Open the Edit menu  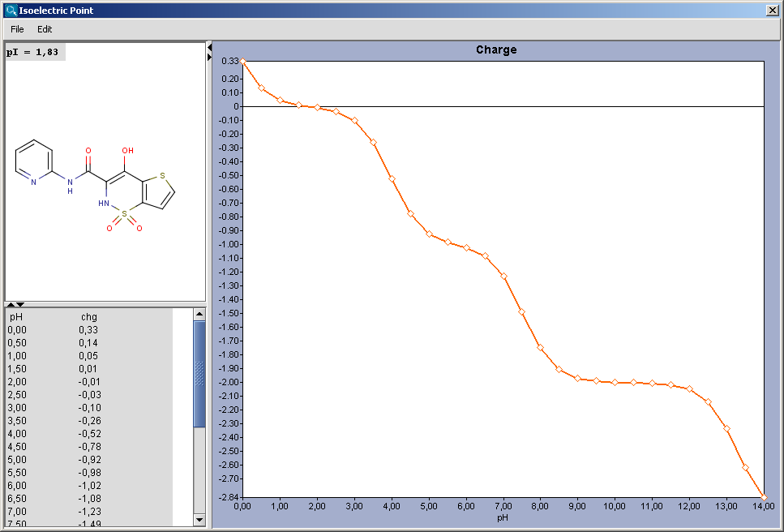tap(45, 29)
